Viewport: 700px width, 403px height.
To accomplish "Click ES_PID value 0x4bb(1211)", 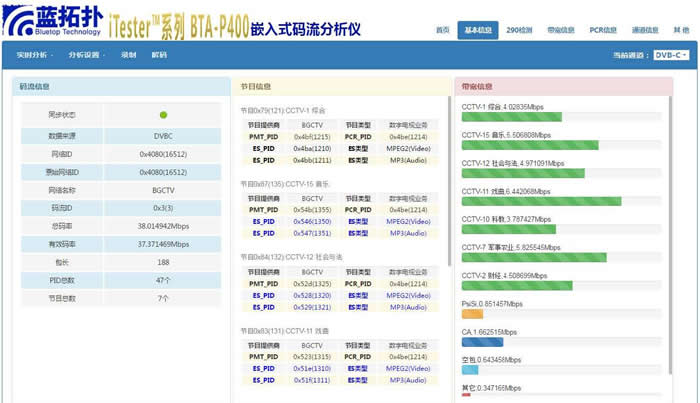I will (312, 160).
